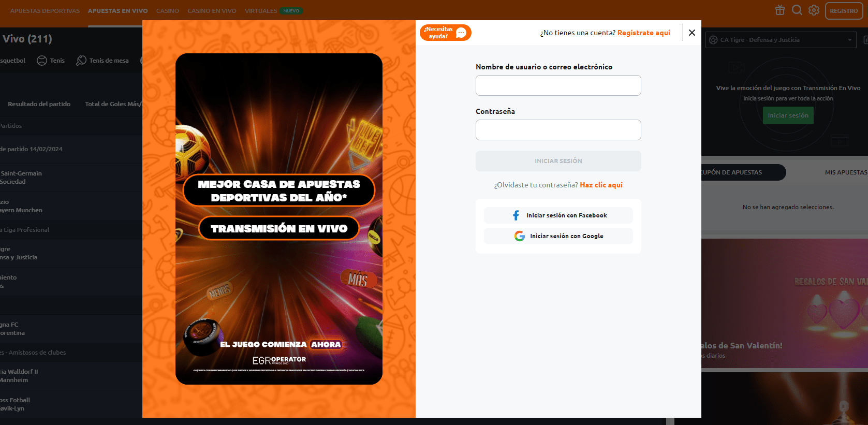Open search with the magnifier icon
The image size is (868, 425).
(x=797, y=10)
